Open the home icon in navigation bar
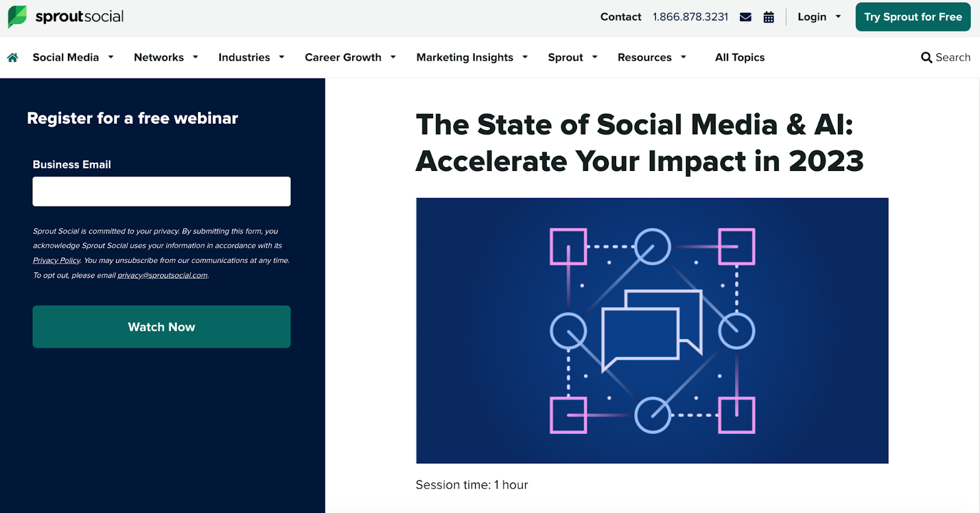Image resolution: width=980 pixels, height=513 pixels. click(x=12, y=58)
